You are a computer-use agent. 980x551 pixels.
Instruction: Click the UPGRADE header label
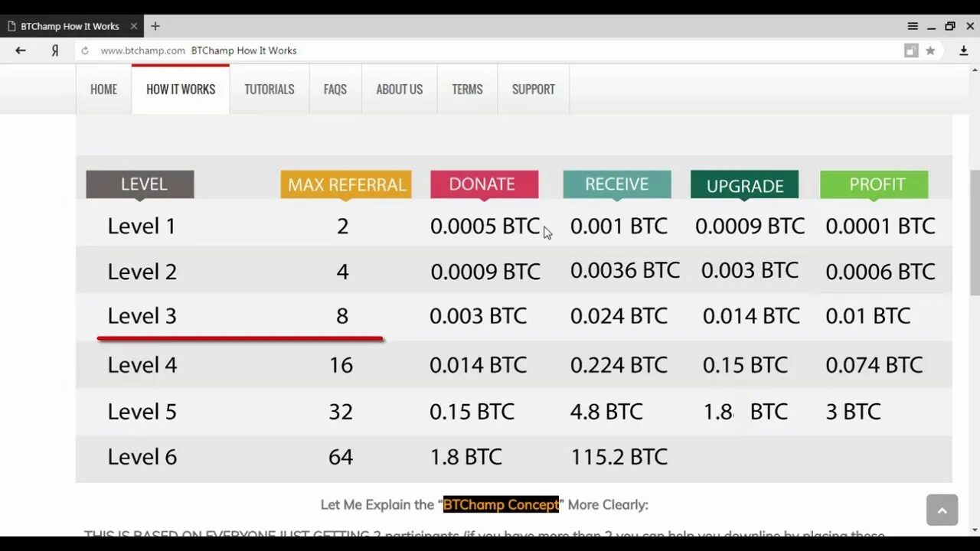744,184
